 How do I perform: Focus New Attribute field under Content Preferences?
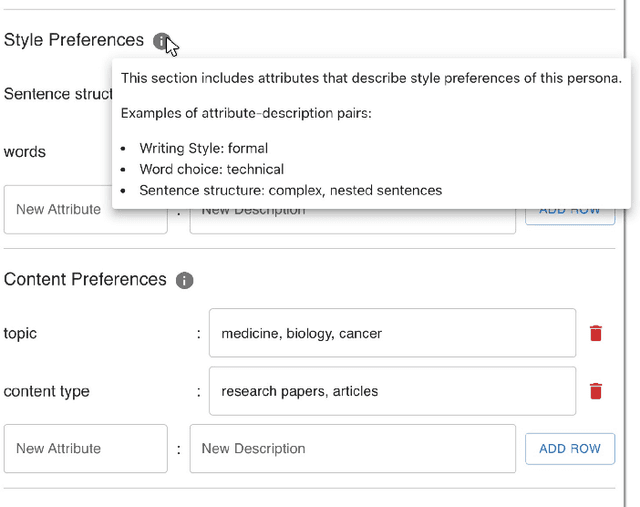(85, 449)
